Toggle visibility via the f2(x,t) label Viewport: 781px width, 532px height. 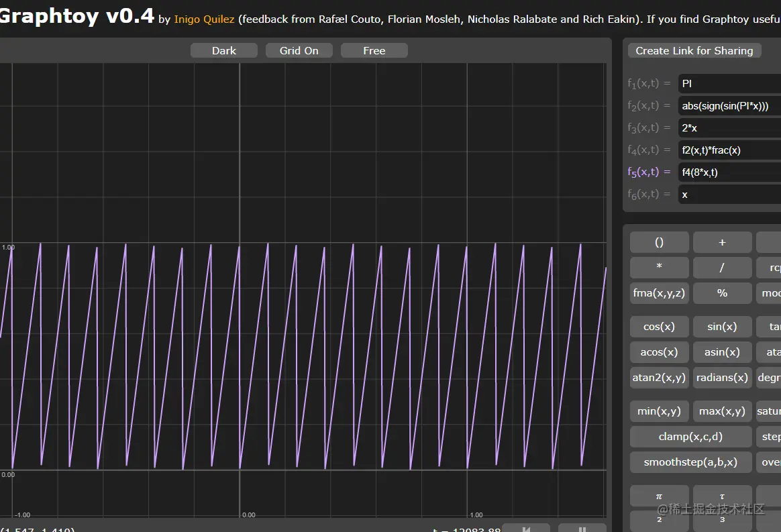pyautogui.click(x=649, y=105)
